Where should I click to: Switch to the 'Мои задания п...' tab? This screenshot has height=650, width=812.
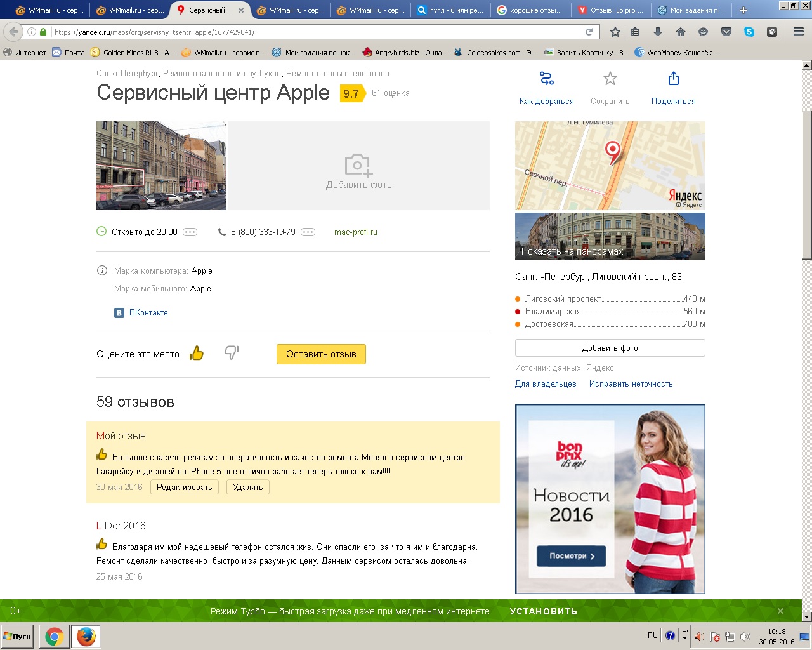point(691,10)
